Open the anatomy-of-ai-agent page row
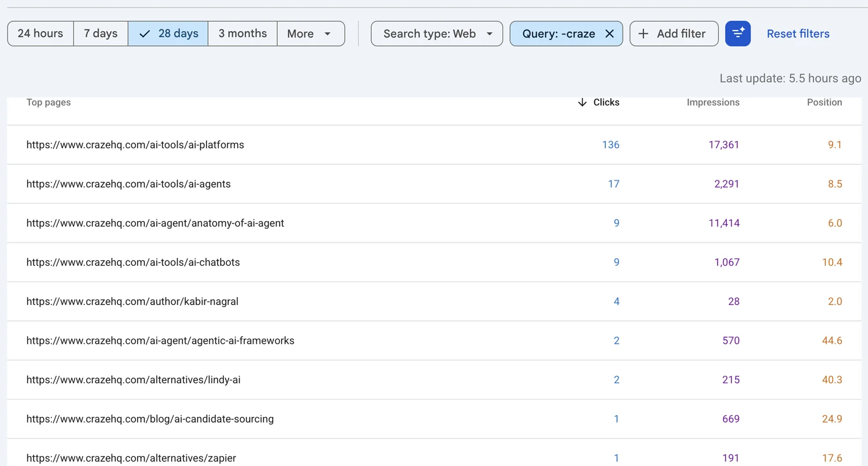This screenshot has width=868, height=466. (x=434, y=223)
